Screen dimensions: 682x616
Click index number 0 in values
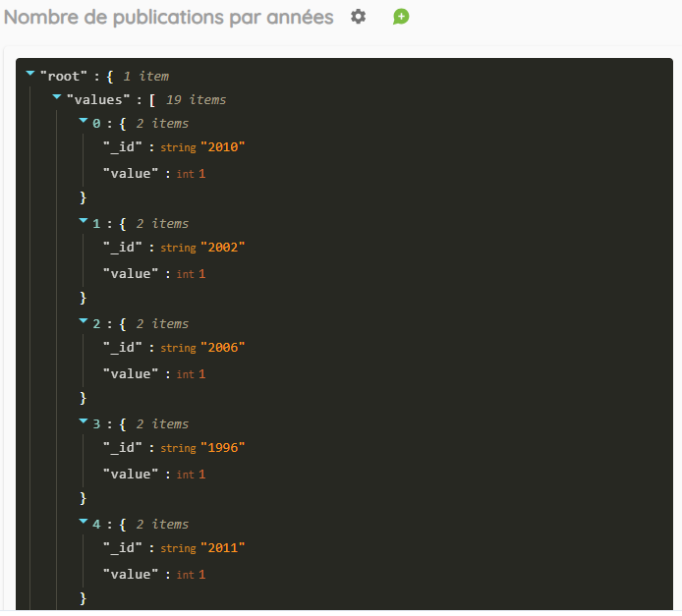tap(96, 124)
